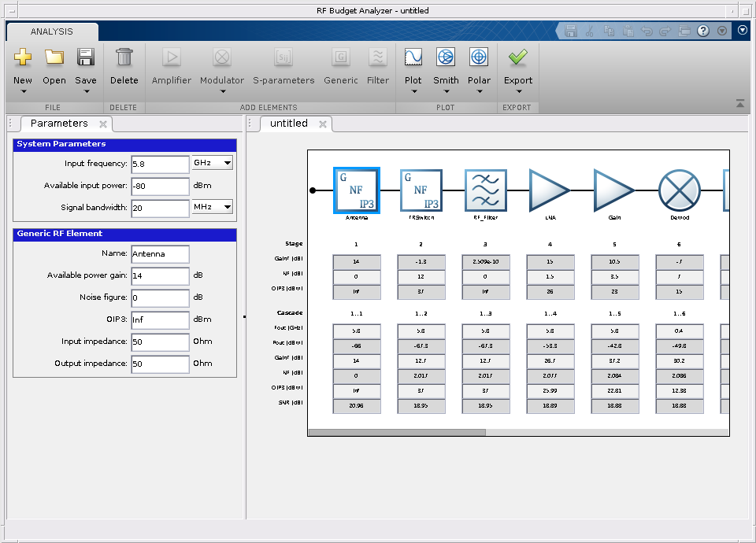Click the Smith chart plot icon
The image size is (756, 543).
[446, 57]
